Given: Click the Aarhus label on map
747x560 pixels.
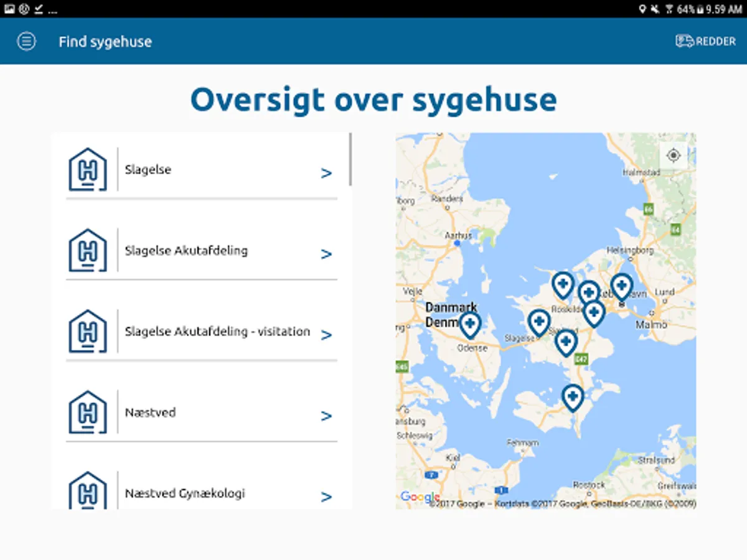Looking at the screenshot, I should pos(459,236).
